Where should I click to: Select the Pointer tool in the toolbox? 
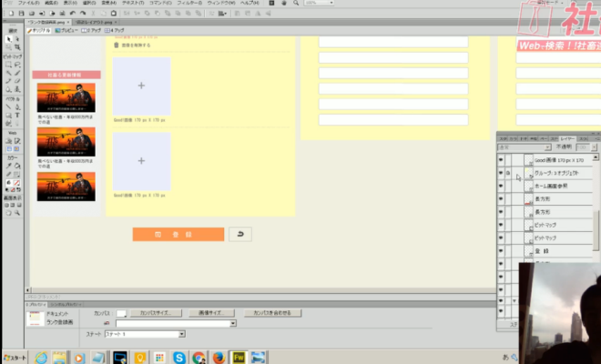coord(8,40)
